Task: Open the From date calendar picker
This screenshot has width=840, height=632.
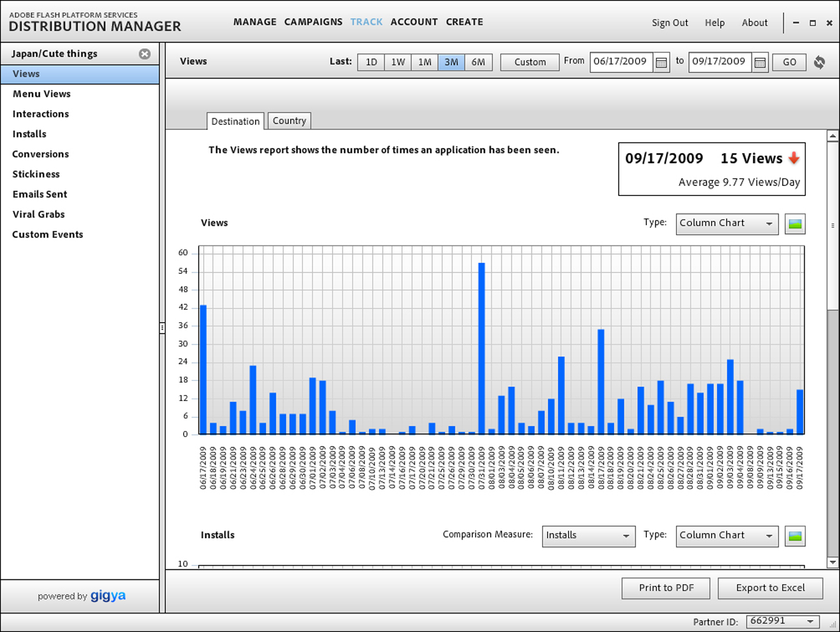Action: coord(661,62)
